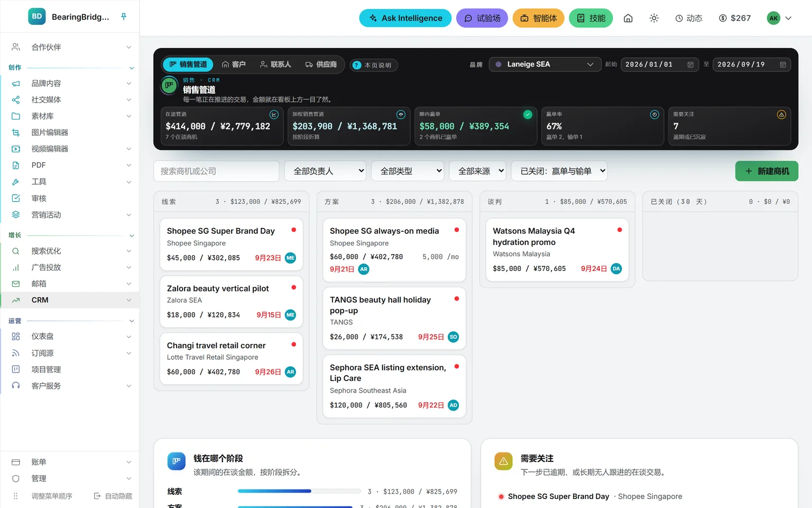This screenshot has height=508, width=812.
Task: Open the 视频编辑器 sidebar item
Action: [x=70, y=149]
